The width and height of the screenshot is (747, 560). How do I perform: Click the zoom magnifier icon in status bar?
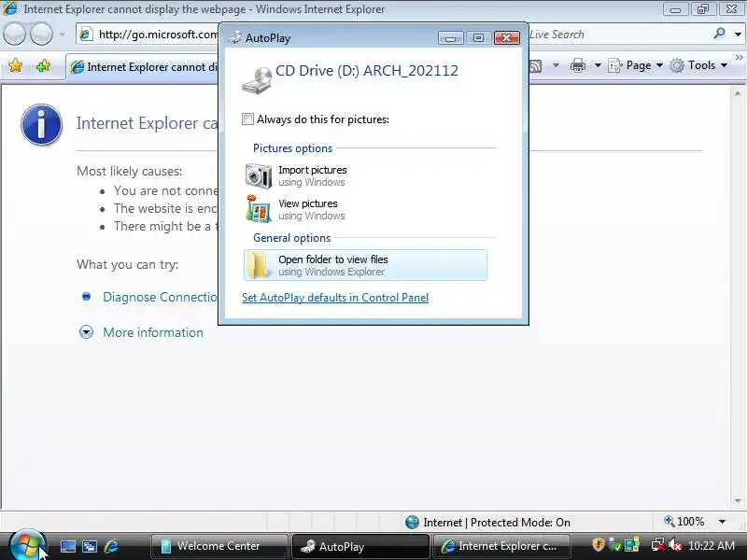click(x=669, y=521)
